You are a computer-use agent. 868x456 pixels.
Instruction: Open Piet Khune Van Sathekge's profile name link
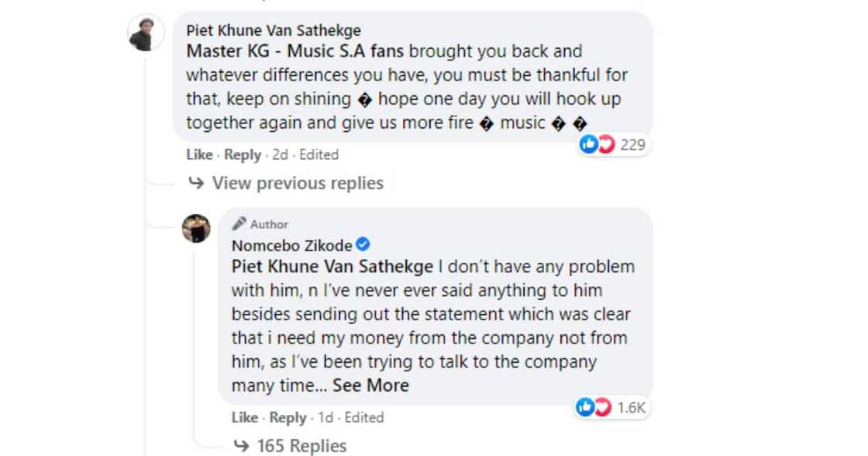click(274, 31)
